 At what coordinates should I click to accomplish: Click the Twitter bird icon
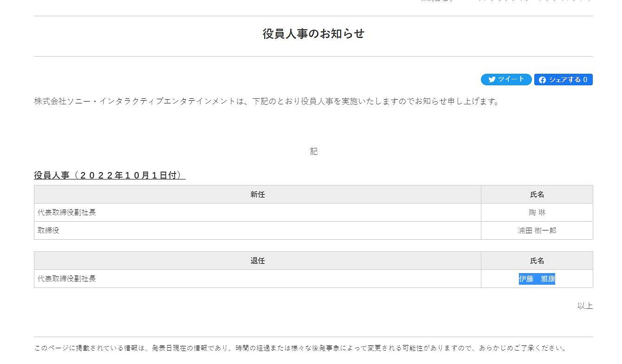(492, 79)
